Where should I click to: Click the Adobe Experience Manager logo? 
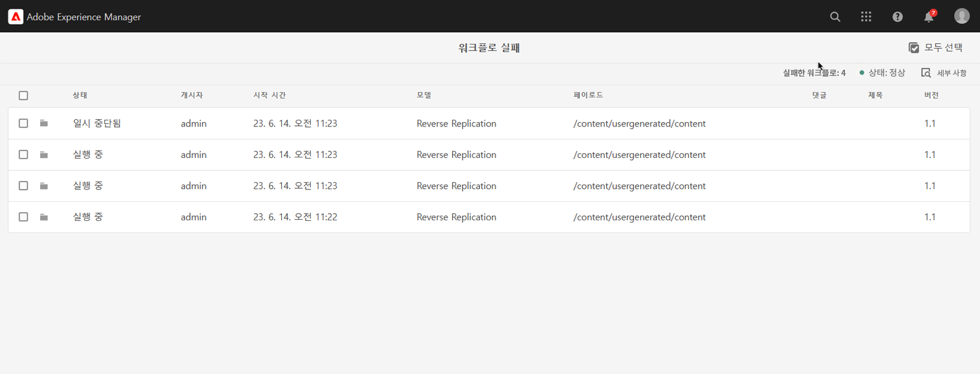click(x=15, y=17)
